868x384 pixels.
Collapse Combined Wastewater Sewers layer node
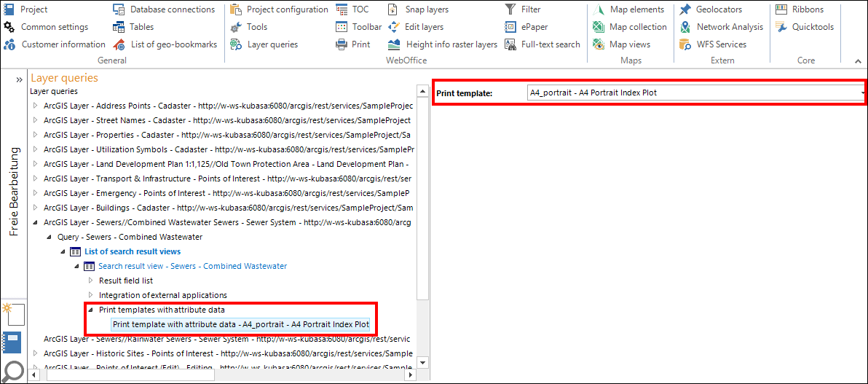click(36, 223)
